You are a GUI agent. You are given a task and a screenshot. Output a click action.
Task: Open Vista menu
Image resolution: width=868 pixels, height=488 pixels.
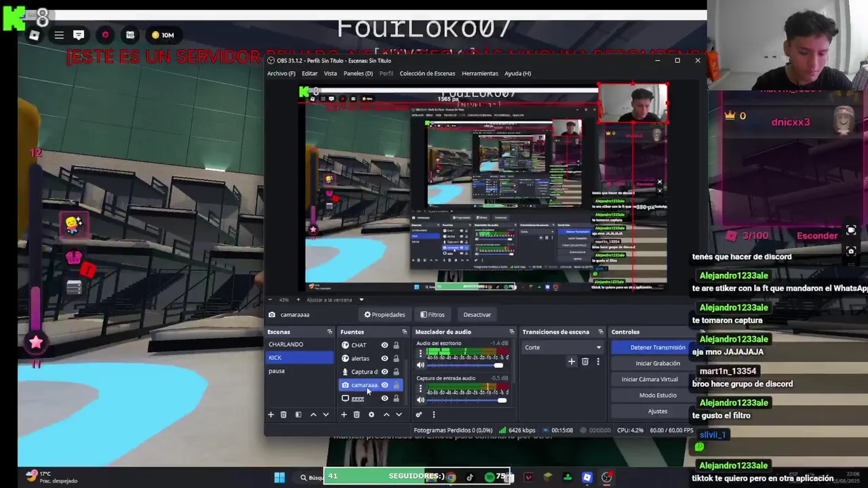[330, 73]
